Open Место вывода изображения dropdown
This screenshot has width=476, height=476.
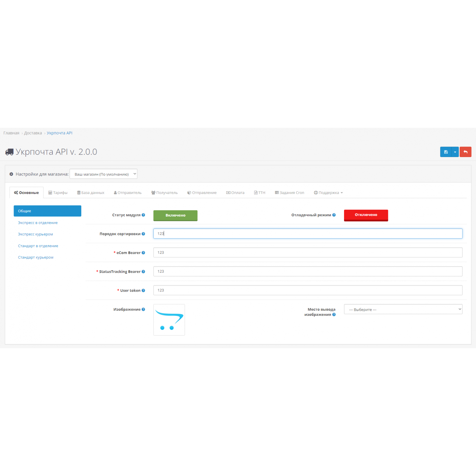pos(403,309)
